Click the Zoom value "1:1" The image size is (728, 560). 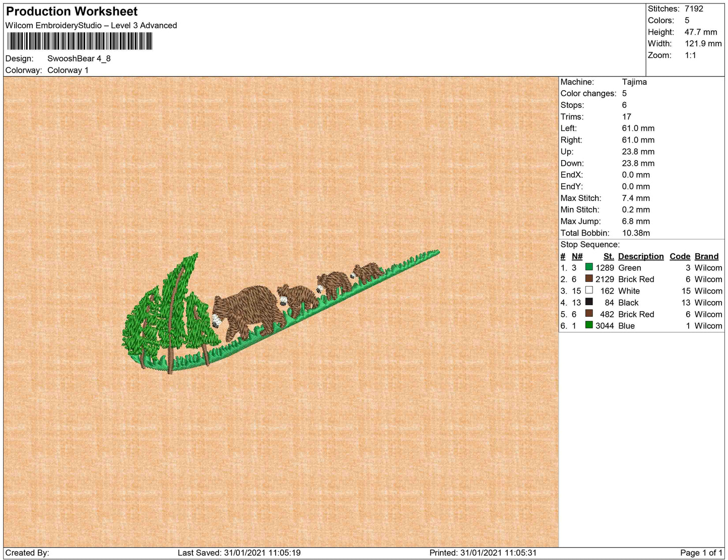coord(690,55)
